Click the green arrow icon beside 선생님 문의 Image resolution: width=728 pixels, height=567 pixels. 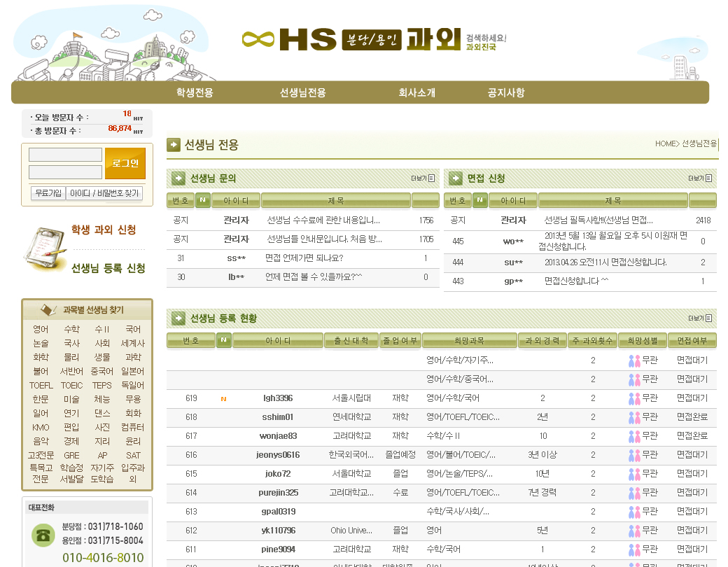(178, 178)
